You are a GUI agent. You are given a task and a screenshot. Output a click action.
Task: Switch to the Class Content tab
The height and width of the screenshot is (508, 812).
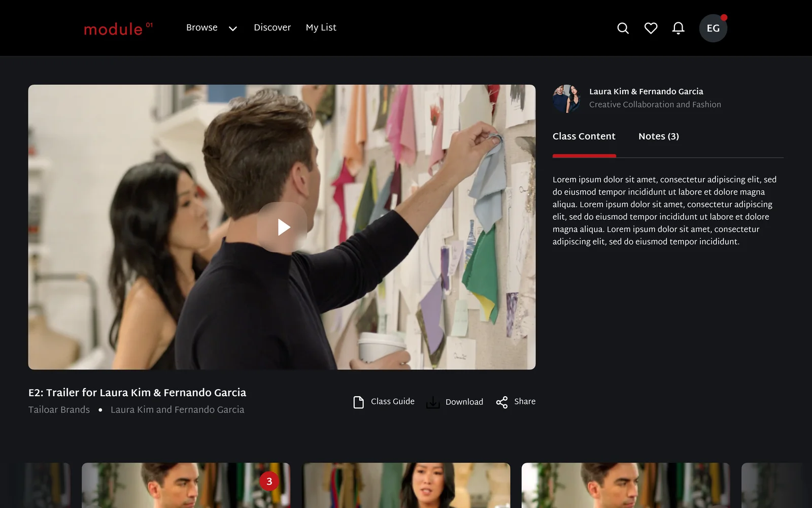click(x=584, y=136)
